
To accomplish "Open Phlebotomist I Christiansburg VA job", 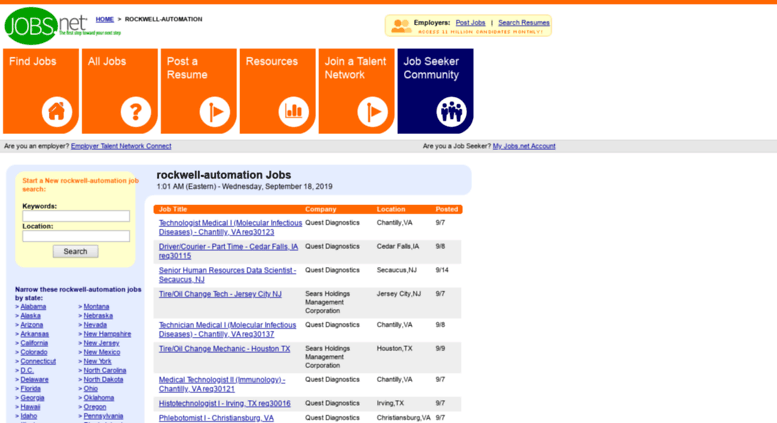I will pos(216,418).
